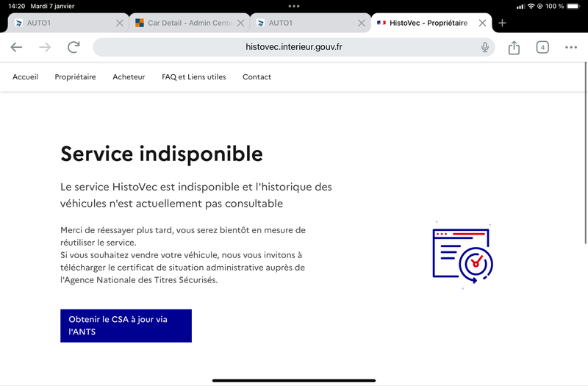Viewport: 588px width, 386px height.
Task: Tap the home indicator bar
Action: click(294, 380)
